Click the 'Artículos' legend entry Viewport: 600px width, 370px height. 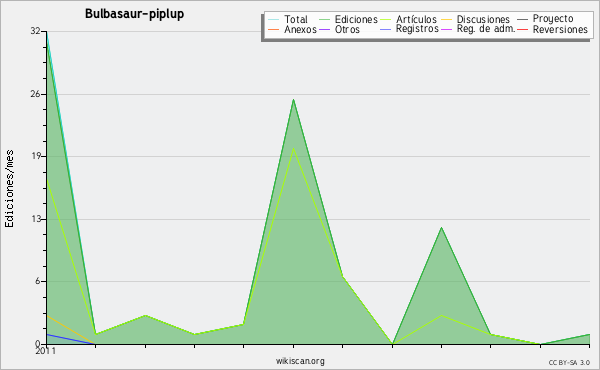pyautogui.click(x=408, y=19)
